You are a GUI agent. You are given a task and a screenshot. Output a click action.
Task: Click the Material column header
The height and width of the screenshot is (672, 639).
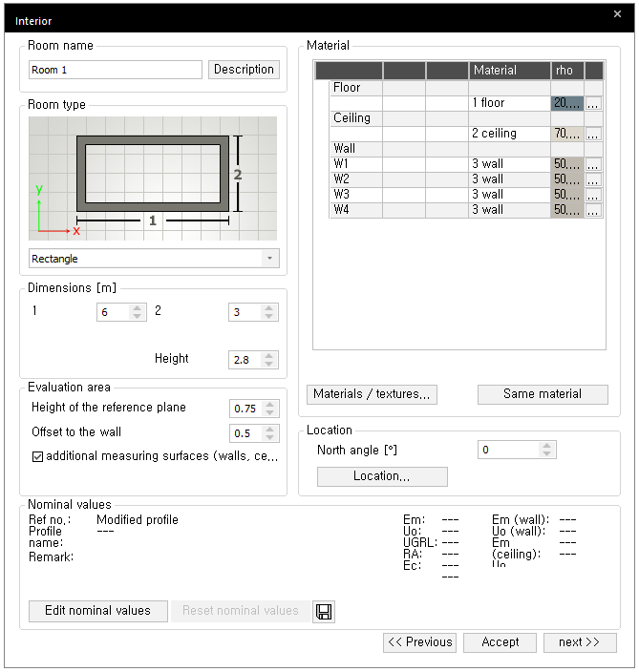pos(509,71)
